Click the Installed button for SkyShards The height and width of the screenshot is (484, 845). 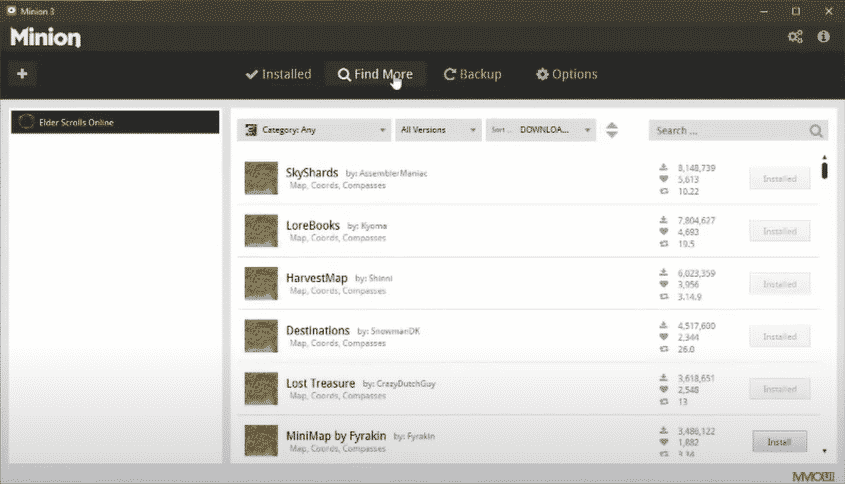point(779,178)
